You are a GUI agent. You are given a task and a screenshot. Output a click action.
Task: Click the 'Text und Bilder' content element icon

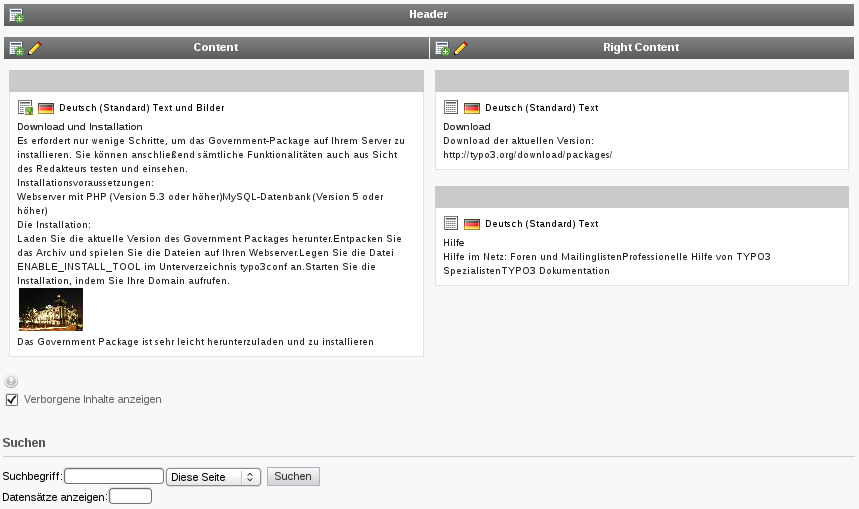point(25,108)
